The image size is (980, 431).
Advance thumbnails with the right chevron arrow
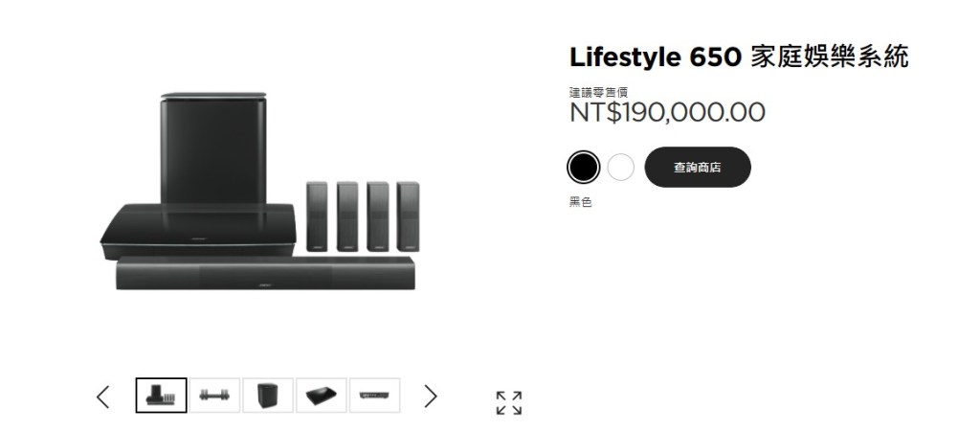coord(431,396)
